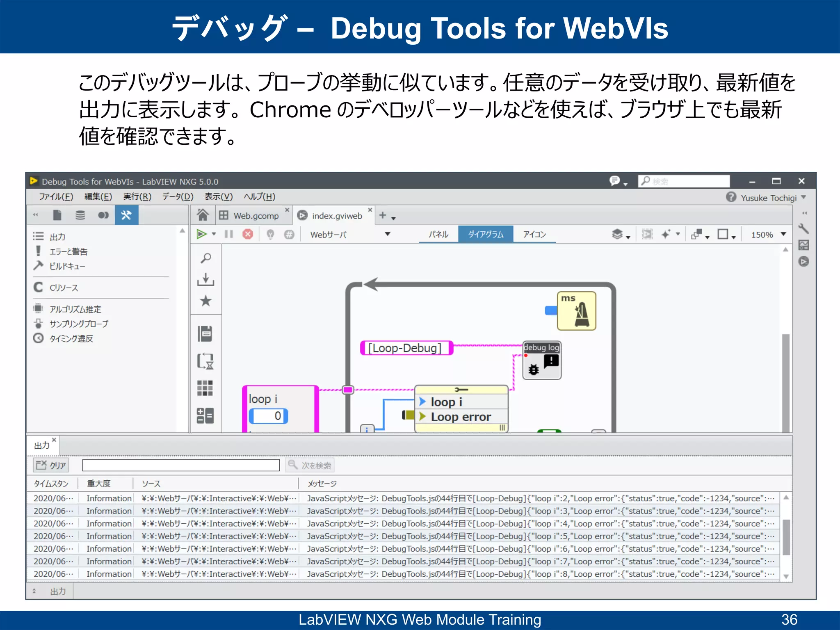Click the green Run arrow button
This screenshot has width=840, height=630.
click(x=201, y=234)
